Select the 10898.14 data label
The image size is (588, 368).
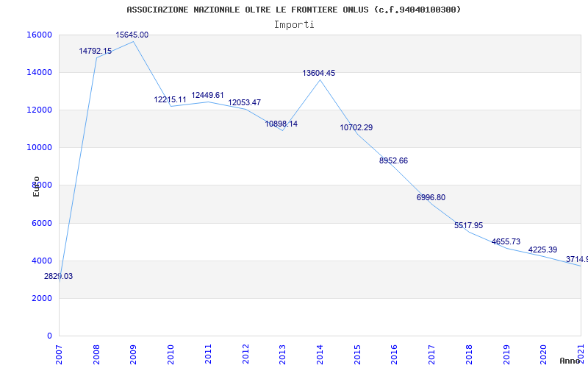282,124
